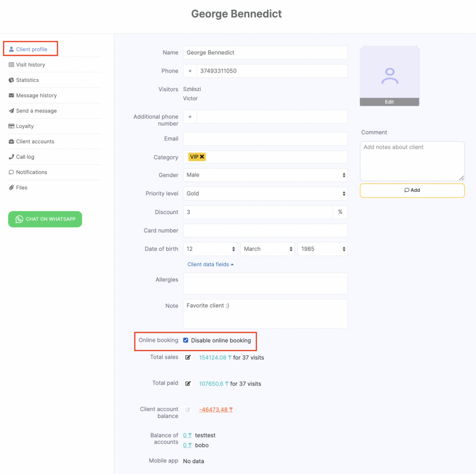Click the Send a message paper-plane icon
The width and height of the screenshot is (476, 474).
(x=12, y=111)
